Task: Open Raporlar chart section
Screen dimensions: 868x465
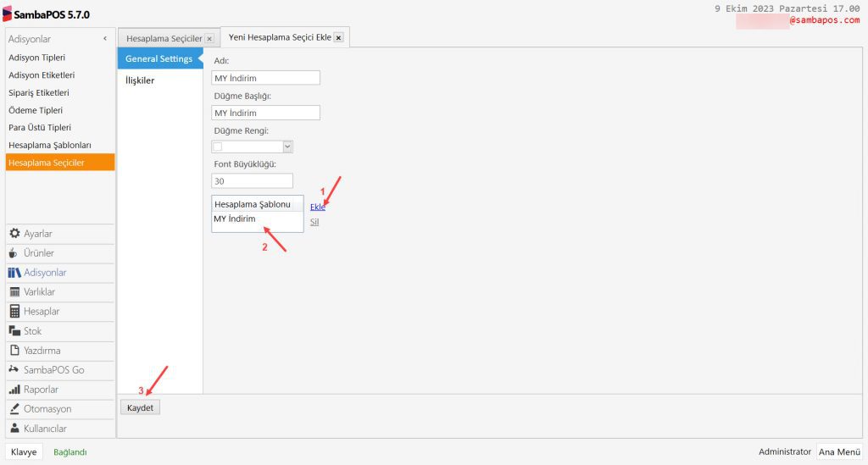Action: pos(41,390)
